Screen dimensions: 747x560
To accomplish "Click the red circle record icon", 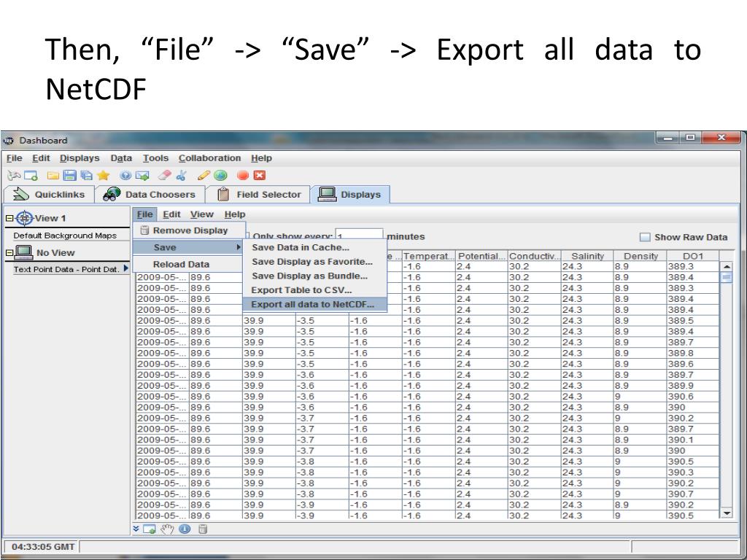I will pos(243,175).
